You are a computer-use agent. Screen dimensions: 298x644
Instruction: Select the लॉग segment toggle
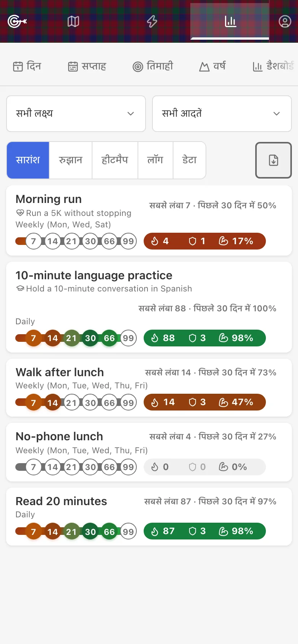tap(155, 160)
